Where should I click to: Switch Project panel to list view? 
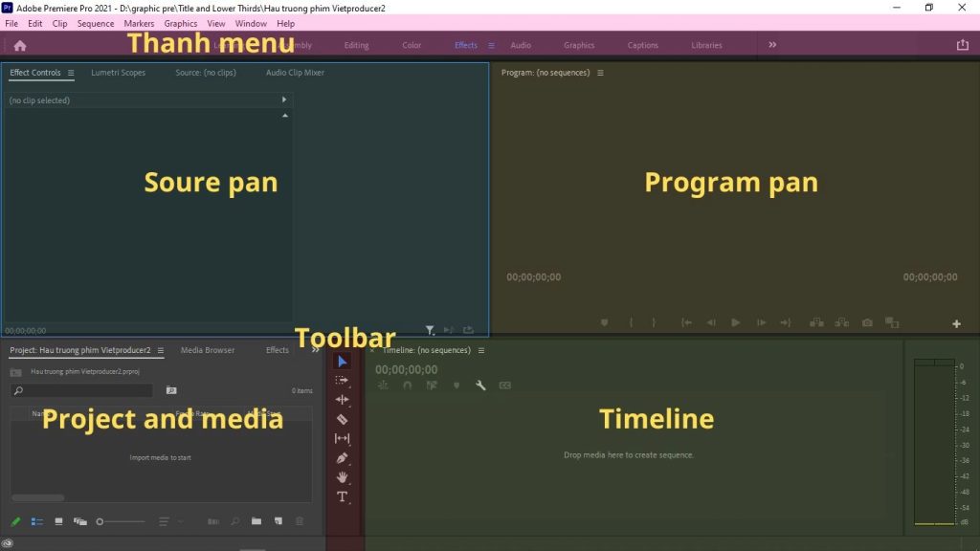37,521
